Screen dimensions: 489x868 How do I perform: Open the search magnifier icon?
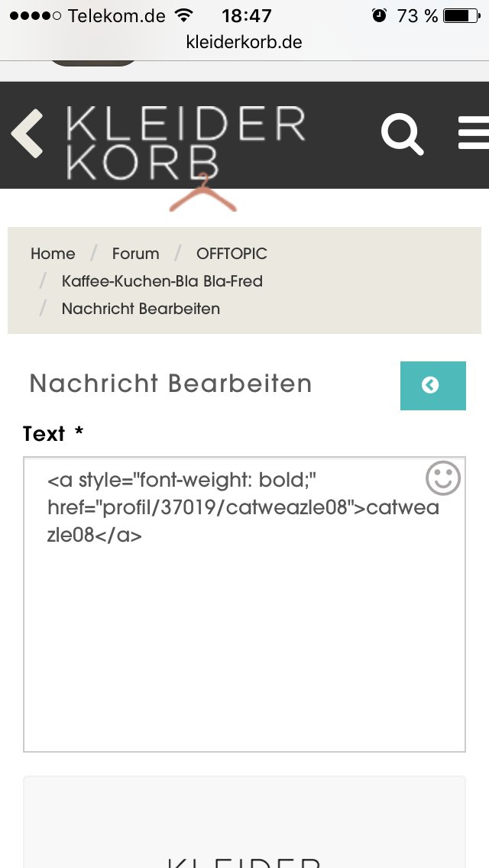click(x=402, y=134)
